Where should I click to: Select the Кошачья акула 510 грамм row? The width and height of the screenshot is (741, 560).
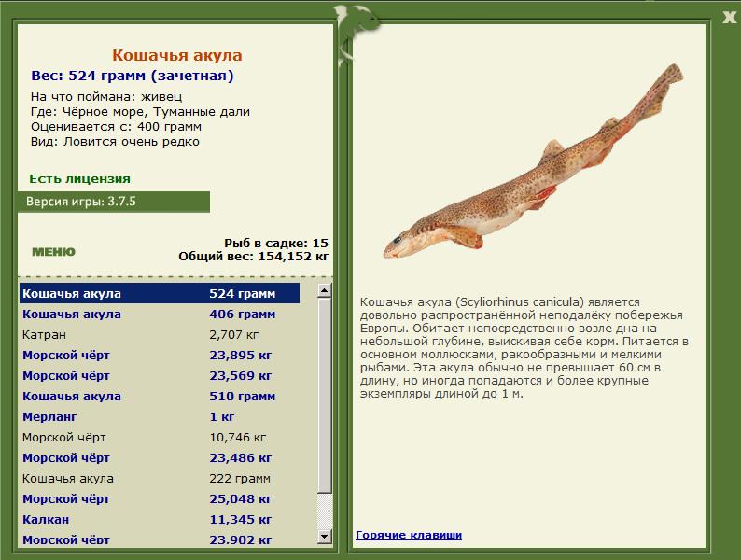(160, 397)
